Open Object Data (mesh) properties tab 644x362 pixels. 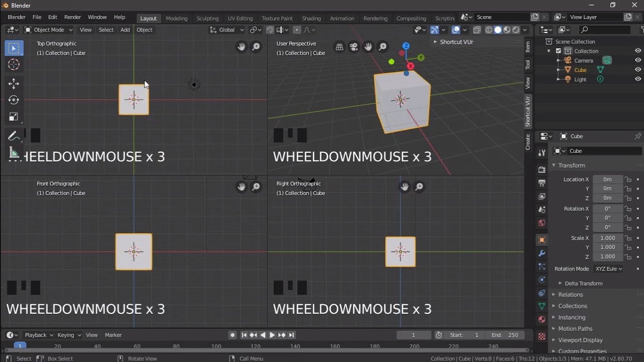(x=542, y=306)
